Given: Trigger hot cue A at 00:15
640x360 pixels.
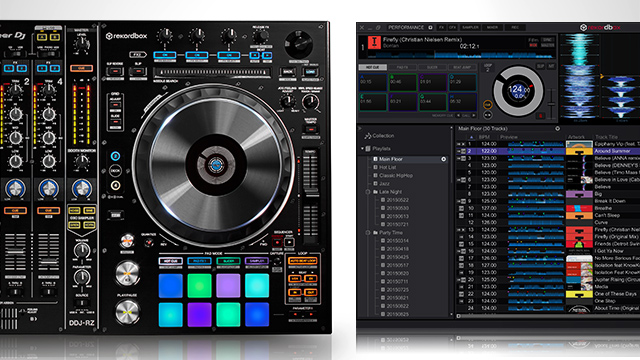Looking at the screenshot, I should pyautogui.click(x=373, y=82).
